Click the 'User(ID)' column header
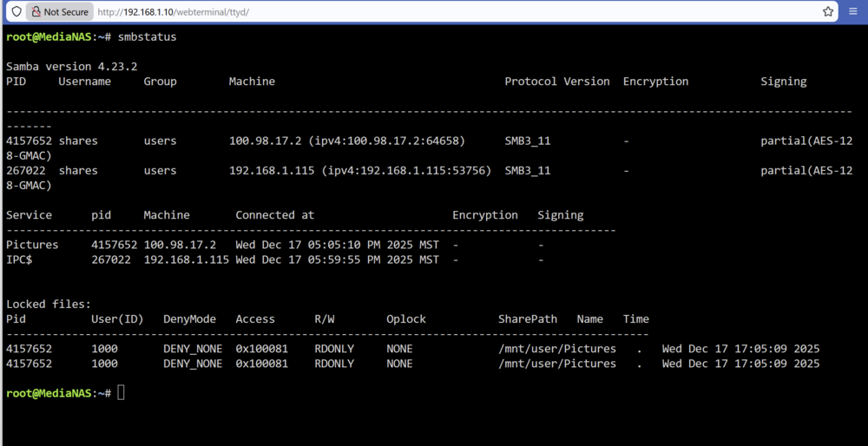 pyautogui.click(x=117, y=319)
